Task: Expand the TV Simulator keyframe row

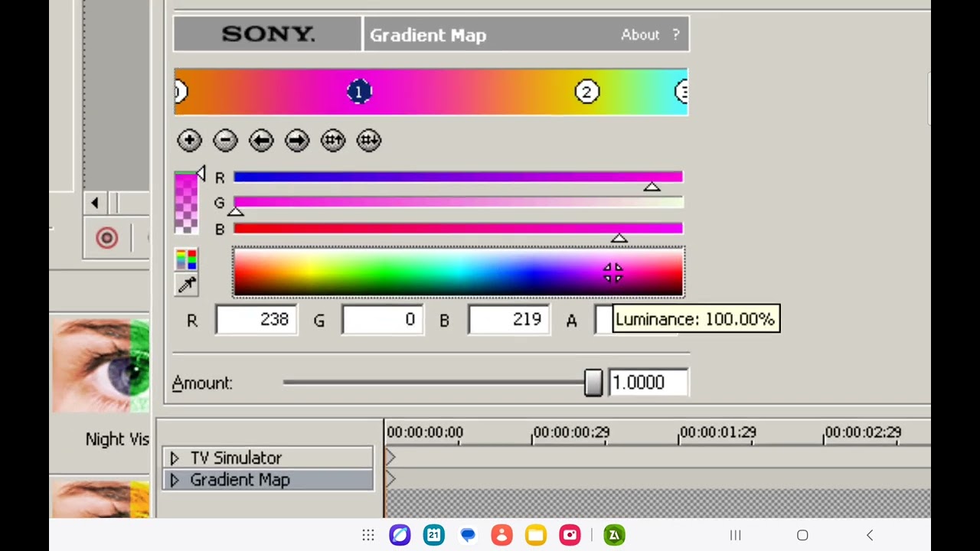Action: coord(175,458)
